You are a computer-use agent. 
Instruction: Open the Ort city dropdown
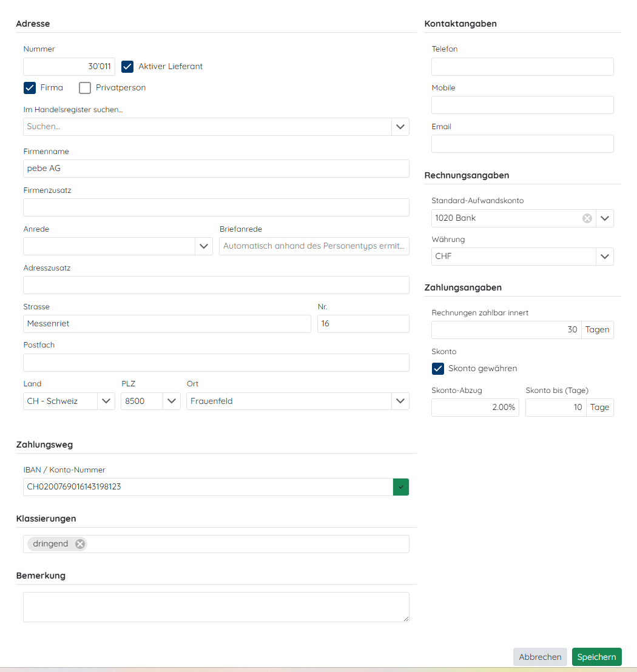pos(400,402)
